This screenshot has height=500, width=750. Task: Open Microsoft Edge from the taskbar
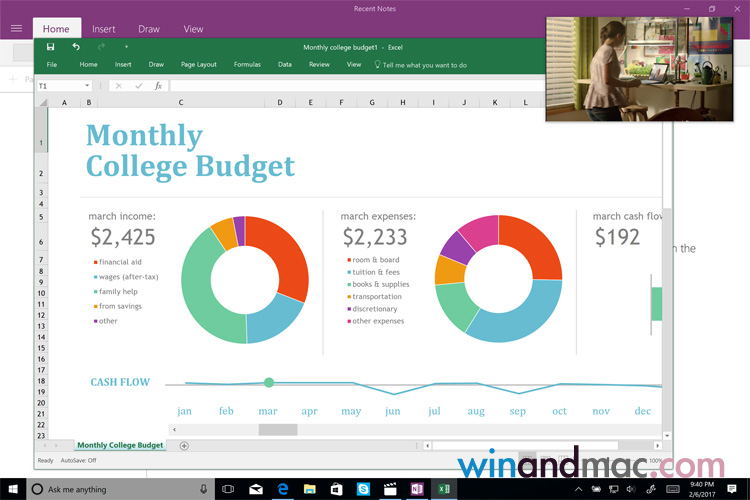(x=283, y=489)
